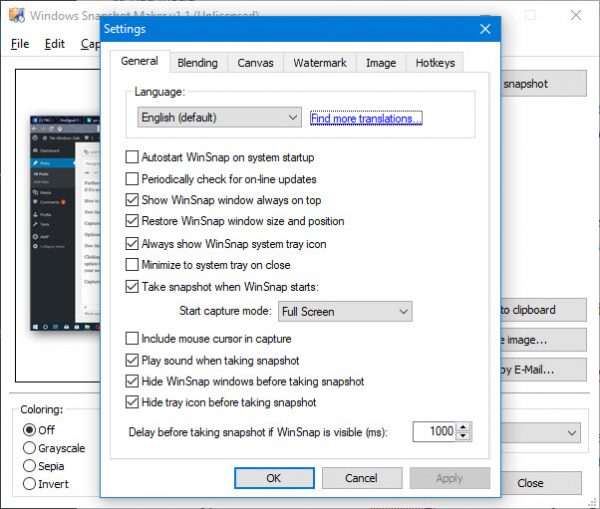
Task: Open the Canvas tab
Action: [255, 63]
